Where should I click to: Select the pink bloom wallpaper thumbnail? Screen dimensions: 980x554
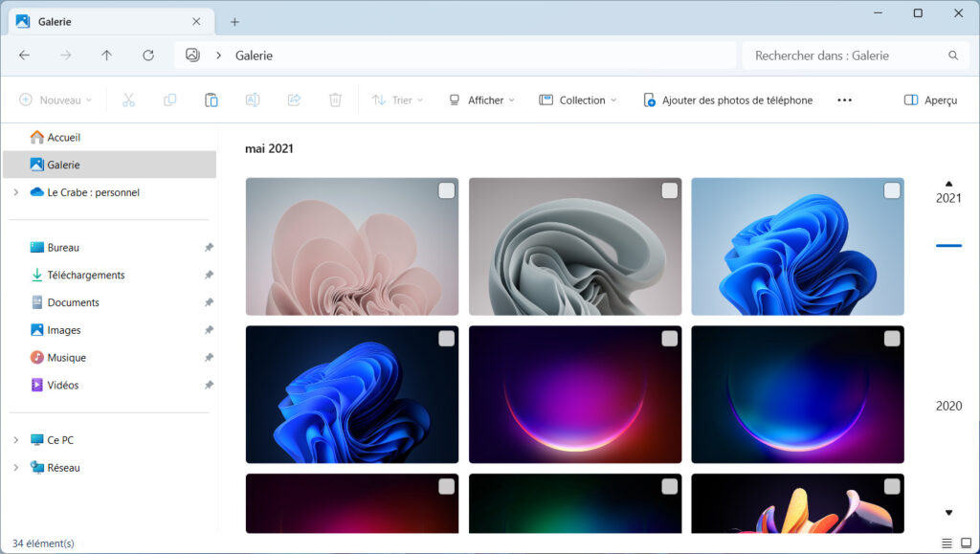pos(352,246)
